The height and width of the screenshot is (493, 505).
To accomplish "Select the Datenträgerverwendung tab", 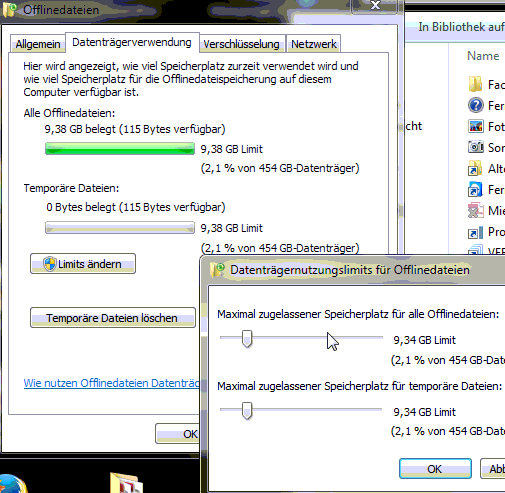I will [x=132, y=42].
